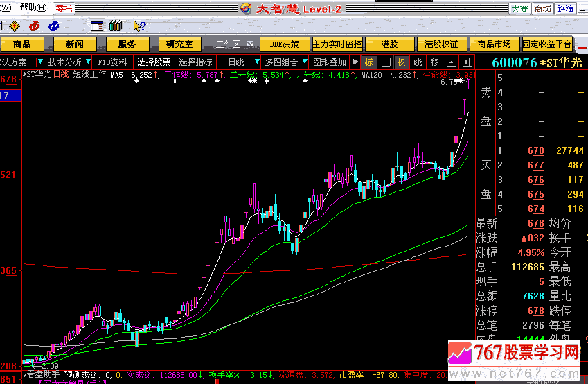
Task: Click the 换手率 3.15 status entry
Action: [241, 375]
